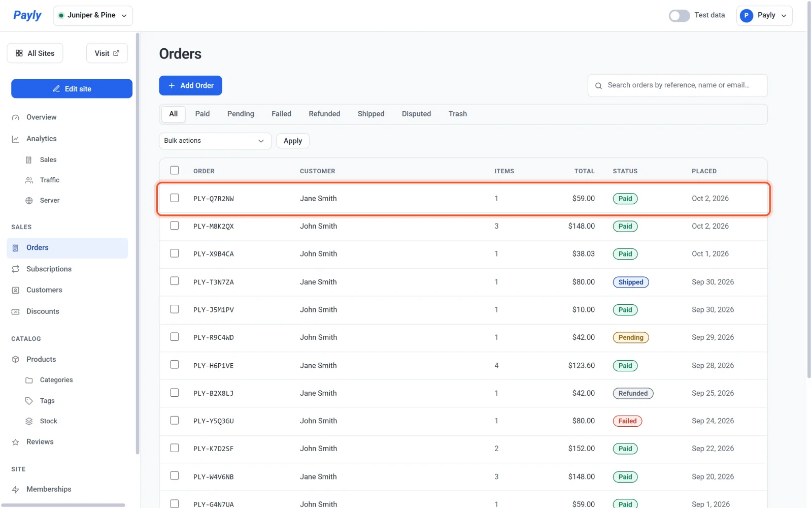This screenshot has height=508, width=812.
Task: View the Trash tab
Action: coord(457,114)
